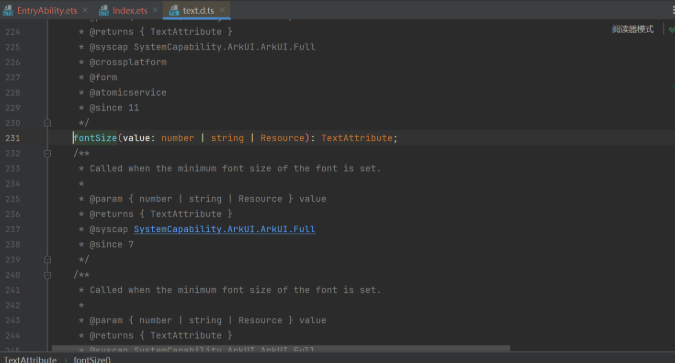Click the Index.ets file icon

[104, 10]
